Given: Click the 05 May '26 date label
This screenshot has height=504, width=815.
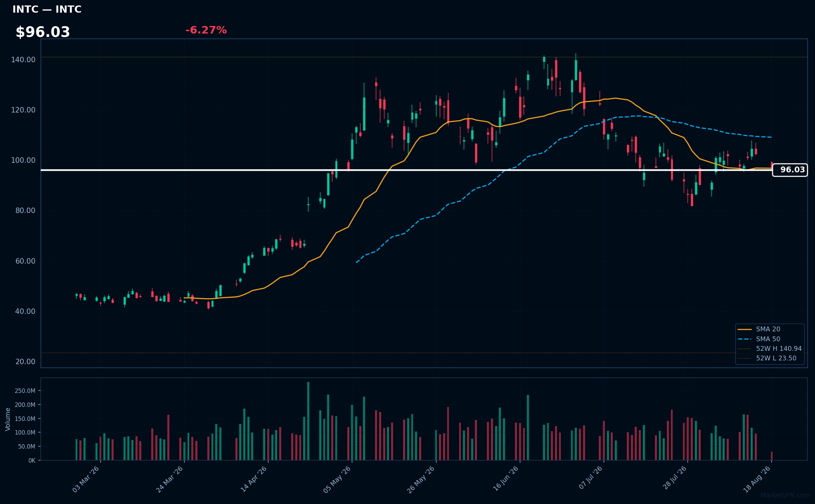Looking at the screenshot, I should tap(337, 479).
